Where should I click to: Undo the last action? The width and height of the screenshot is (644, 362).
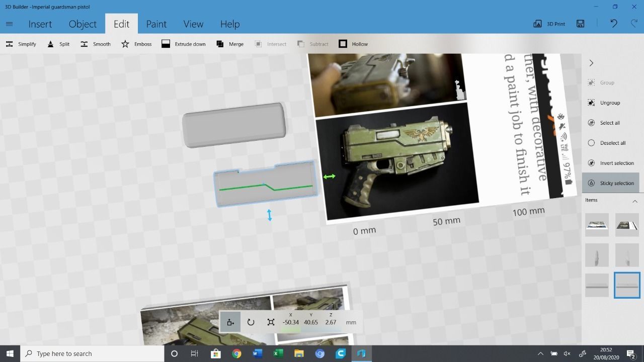pyautogui.click(x=613, y=24)
